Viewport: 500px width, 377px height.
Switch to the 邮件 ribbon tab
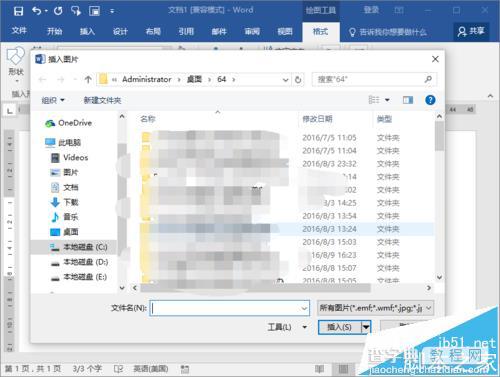219,31
